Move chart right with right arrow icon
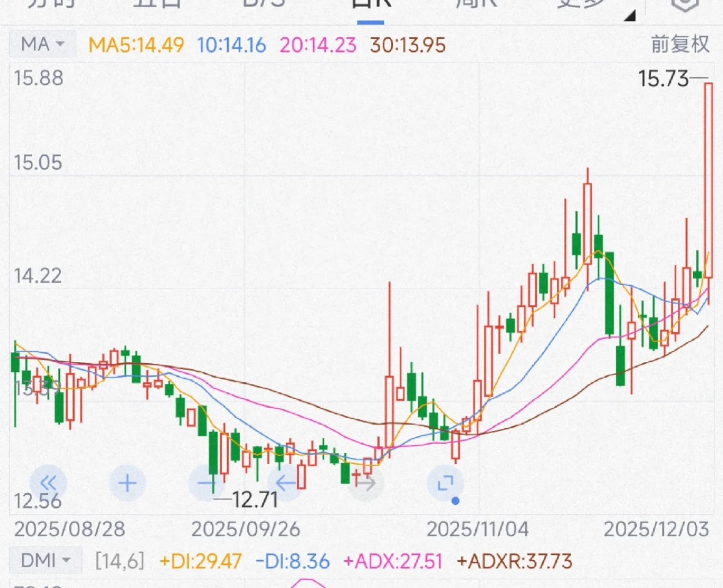Screen dimensions: 723x588 pos(365,483)
